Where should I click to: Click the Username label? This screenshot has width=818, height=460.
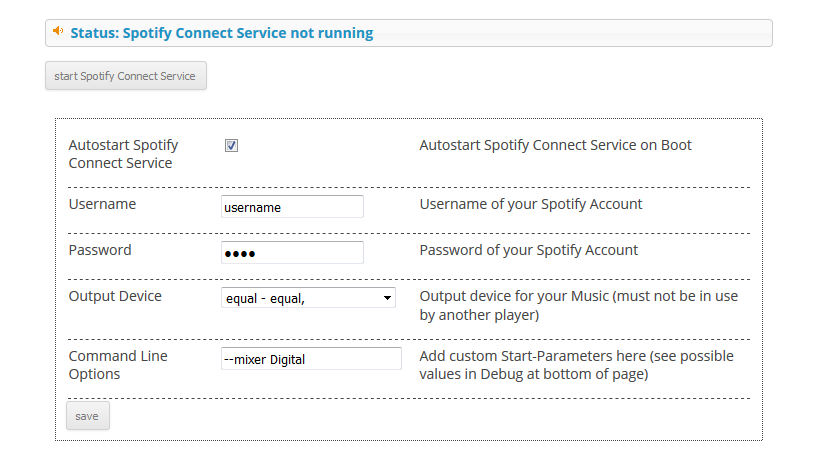pyautogui.click(x=102, y=204)
